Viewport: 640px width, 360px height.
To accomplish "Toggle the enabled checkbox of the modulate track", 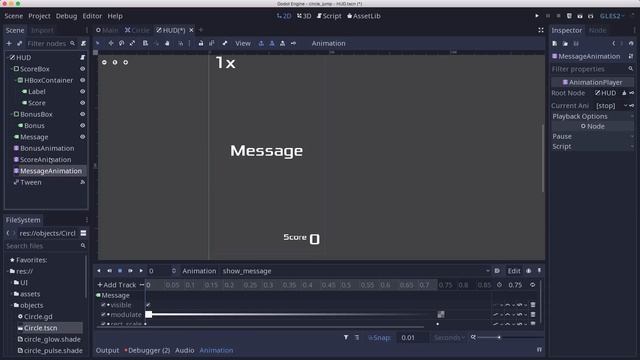I will (103, 315).
